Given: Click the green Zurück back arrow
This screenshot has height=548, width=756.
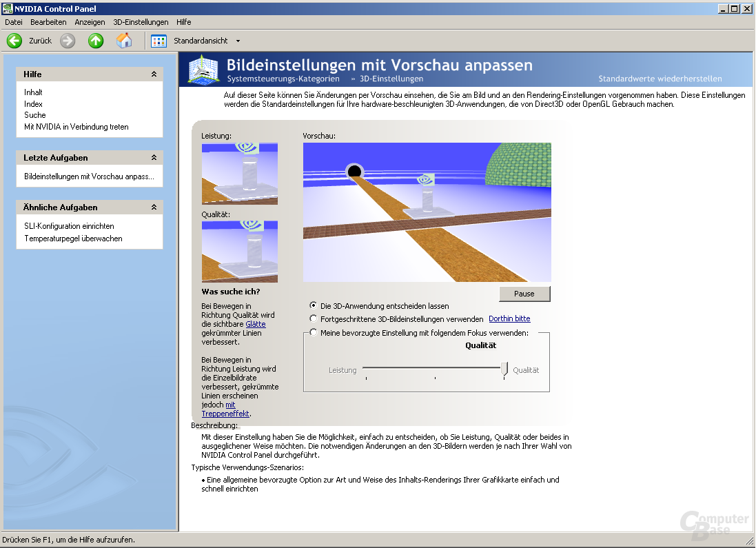Looking at the screenshot, I should coord(14,41).
